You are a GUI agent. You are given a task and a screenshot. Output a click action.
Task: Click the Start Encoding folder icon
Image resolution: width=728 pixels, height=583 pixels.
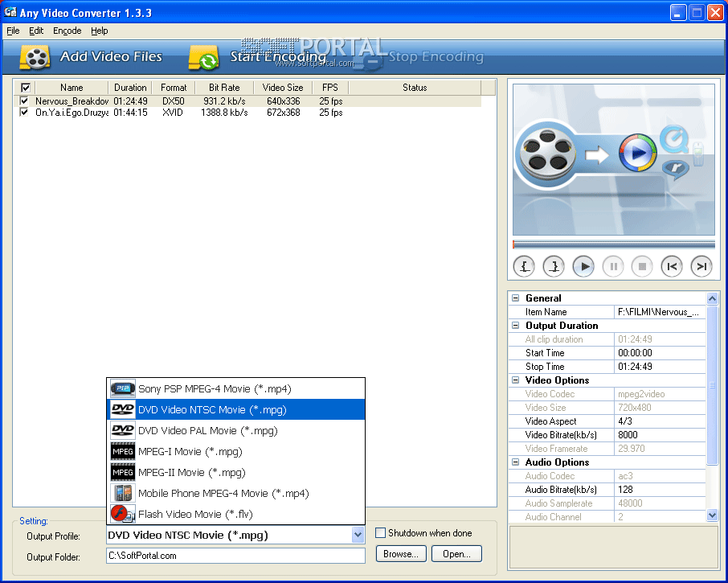tap(204, 58)
